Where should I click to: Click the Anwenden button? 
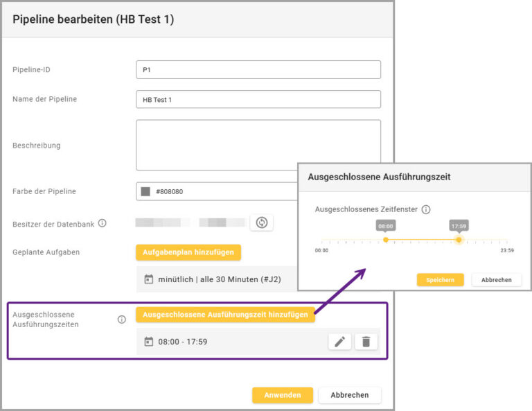click(283, 395)
